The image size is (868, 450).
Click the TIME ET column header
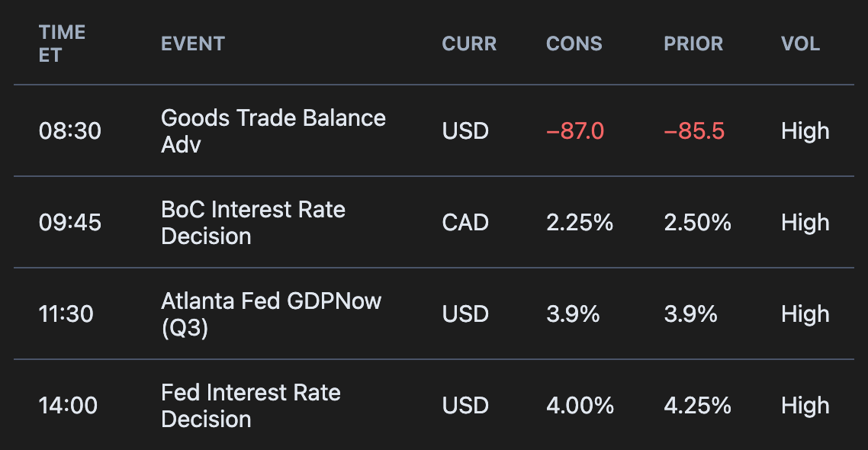(62, 43)
